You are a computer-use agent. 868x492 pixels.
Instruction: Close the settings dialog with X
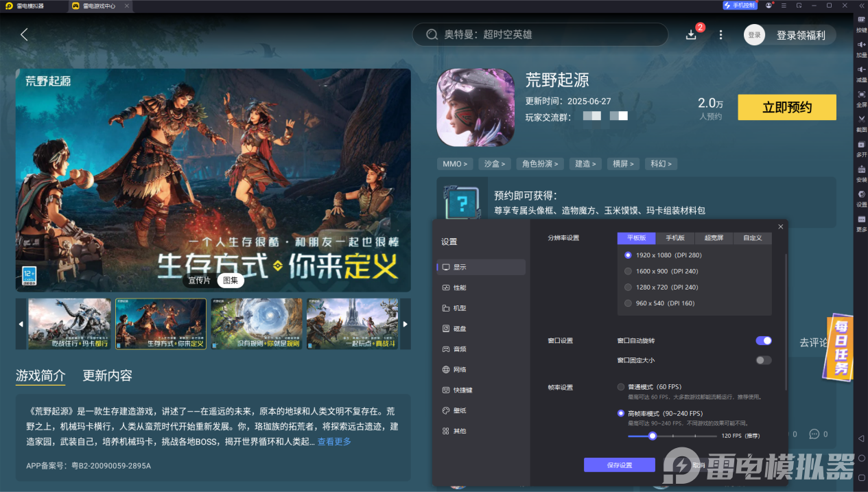coord(781,226)
